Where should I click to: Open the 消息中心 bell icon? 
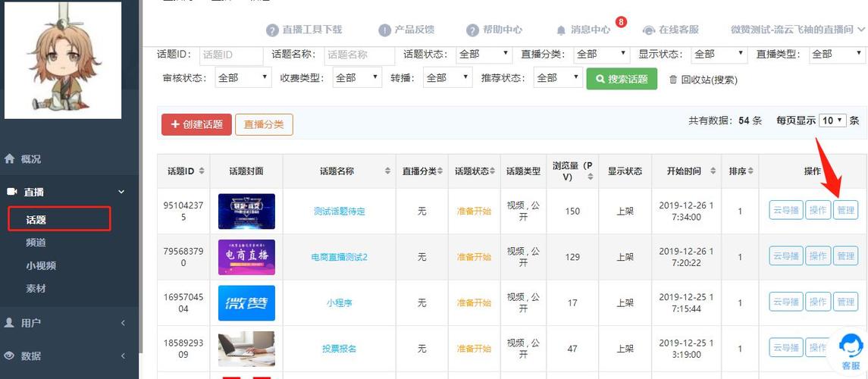coord(561,30)
